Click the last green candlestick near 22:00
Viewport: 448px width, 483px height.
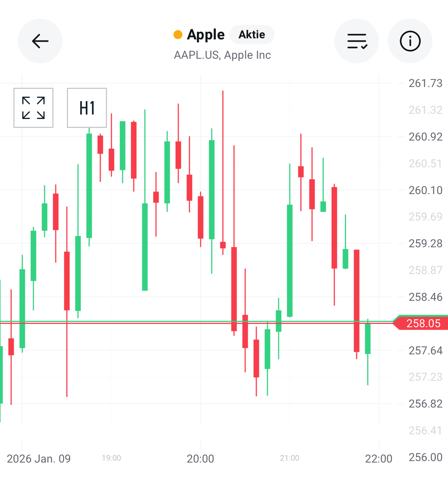368,338
